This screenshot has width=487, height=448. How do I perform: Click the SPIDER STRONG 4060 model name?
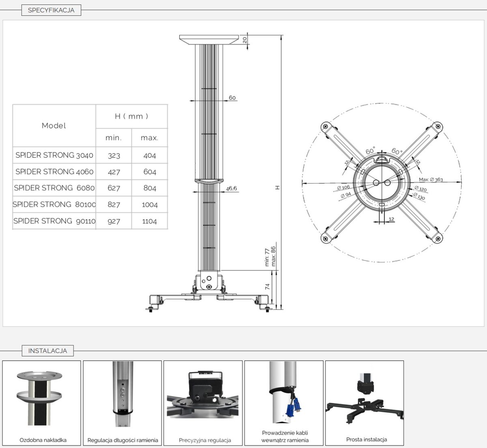pos(54,171)
